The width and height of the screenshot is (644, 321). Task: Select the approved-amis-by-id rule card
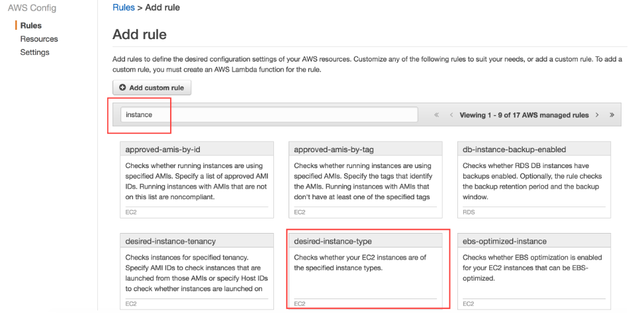[197, 180]
